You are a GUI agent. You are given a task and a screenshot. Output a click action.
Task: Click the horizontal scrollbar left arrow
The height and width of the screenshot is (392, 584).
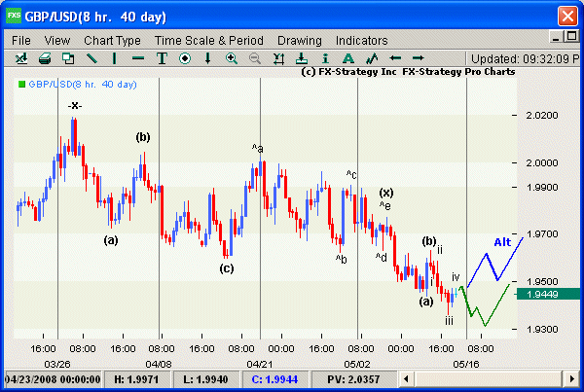(406, 379)
